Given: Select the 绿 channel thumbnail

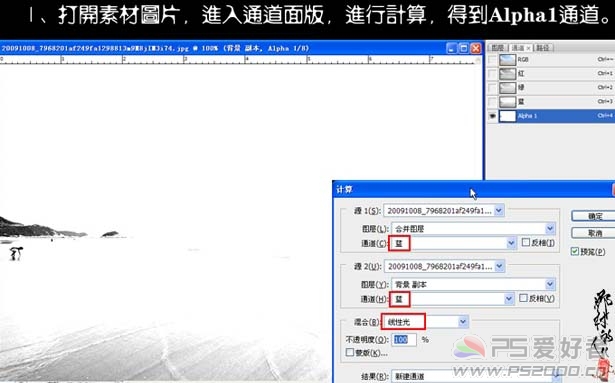Looking at the screenshot, I should 507,88.
